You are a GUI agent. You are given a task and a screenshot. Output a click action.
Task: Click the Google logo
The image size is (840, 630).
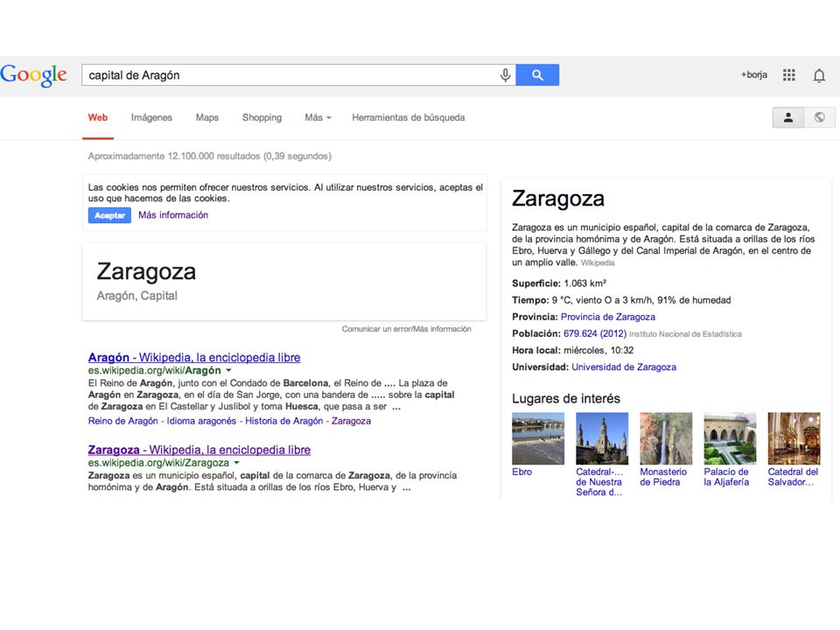34,75
